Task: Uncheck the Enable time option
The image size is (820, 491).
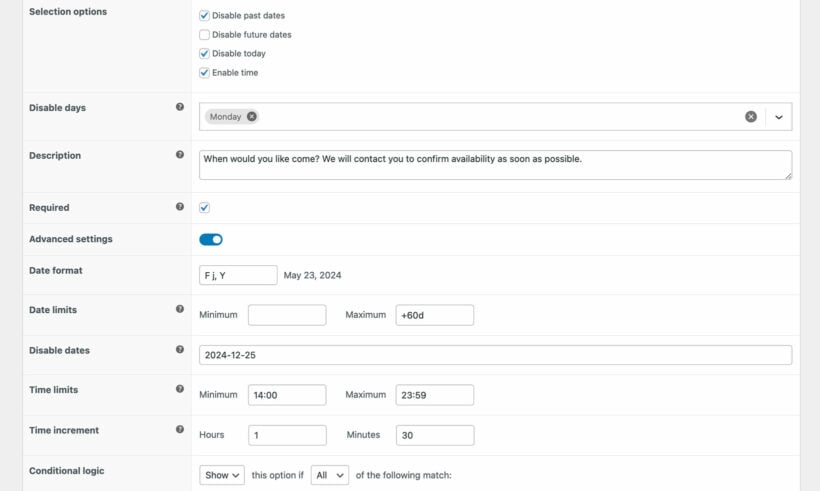Action: pyautogui.click(x=204, y=73)
